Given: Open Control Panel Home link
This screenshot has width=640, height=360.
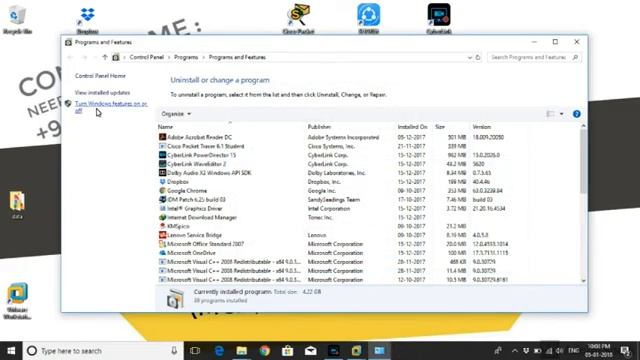Looking at the screenshot, I should (100, 76).
